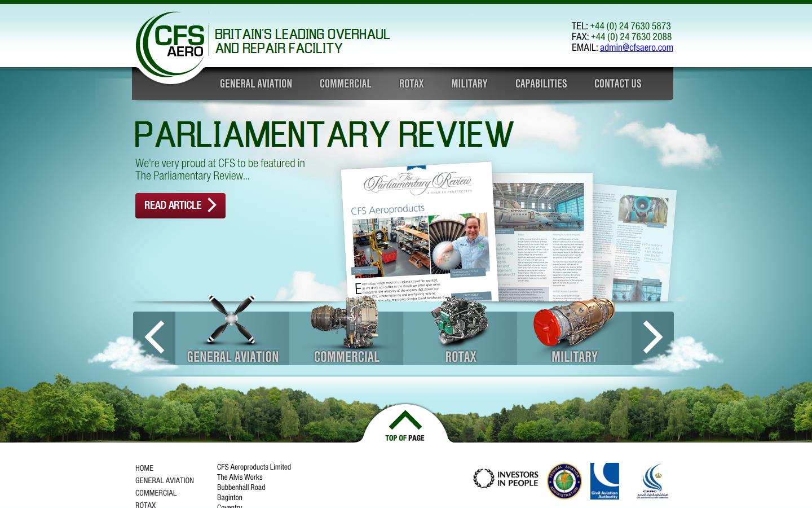Follow the footer ROTAX link

click(145, 505)
